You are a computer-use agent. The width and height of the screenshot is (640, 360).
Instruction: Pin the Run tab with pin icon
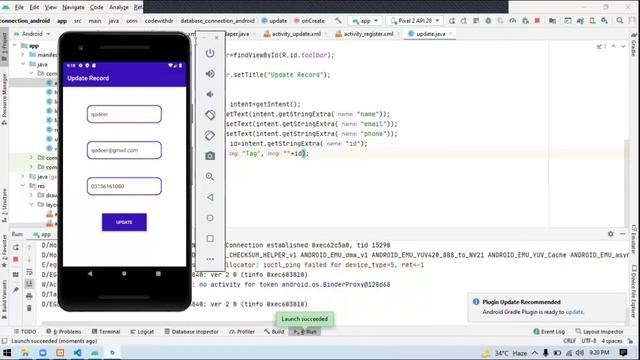coord(16,290)
